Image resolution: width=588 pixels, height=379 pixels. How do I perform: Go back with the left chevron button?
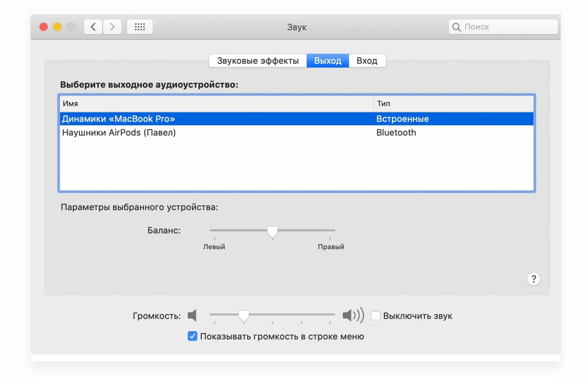click(x=93, y=27)
